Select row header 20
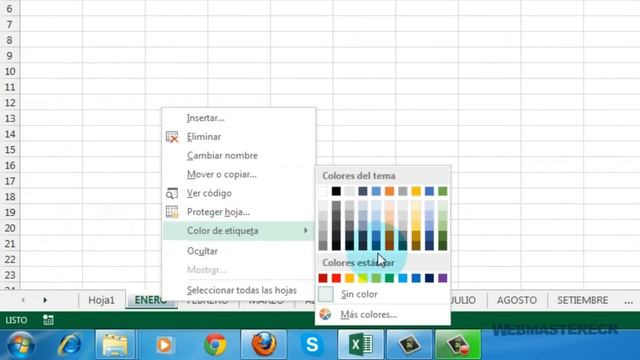 click(10, 228)
